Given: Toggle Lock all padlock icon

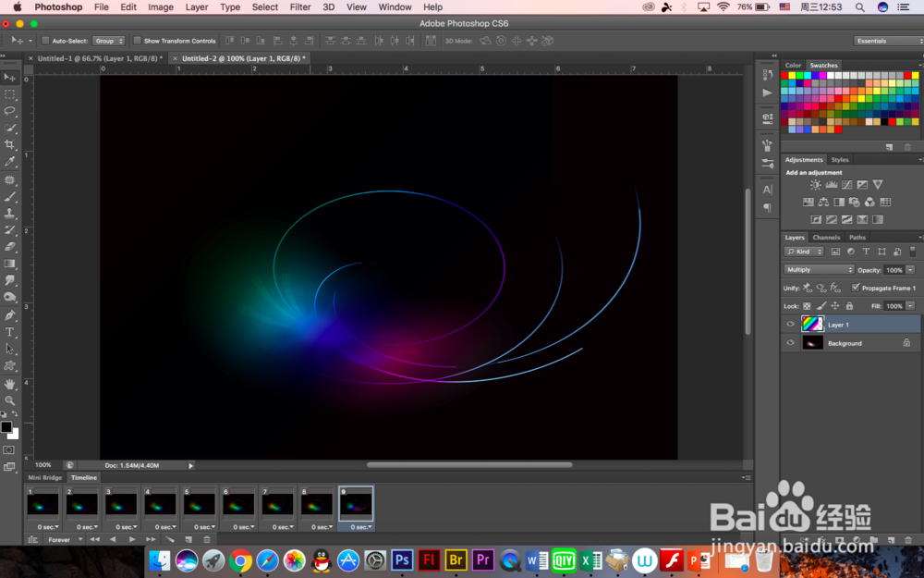Looking at the screenshot, I should 849,306.
